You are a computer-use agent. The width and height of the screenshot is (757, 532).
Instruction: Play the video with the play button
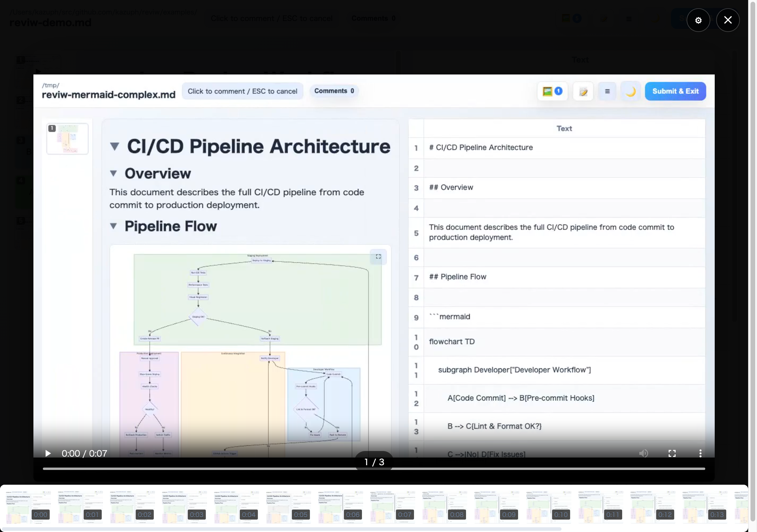[x=48, y=453]
